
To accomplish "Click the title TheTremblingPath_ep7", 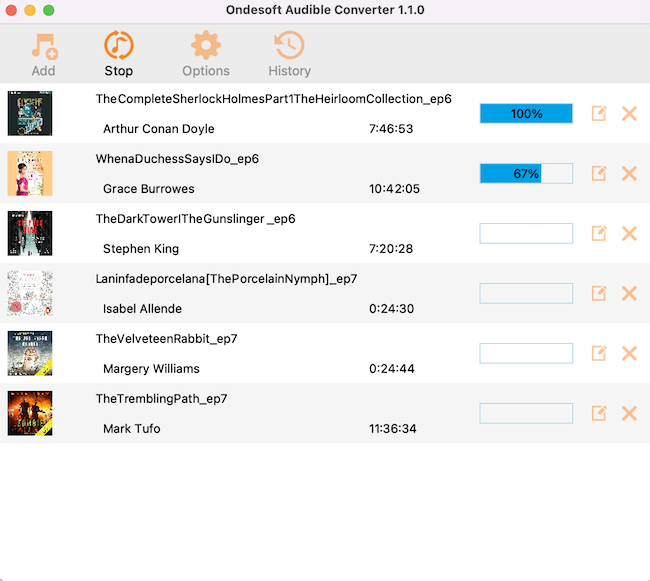I will 161,399.
